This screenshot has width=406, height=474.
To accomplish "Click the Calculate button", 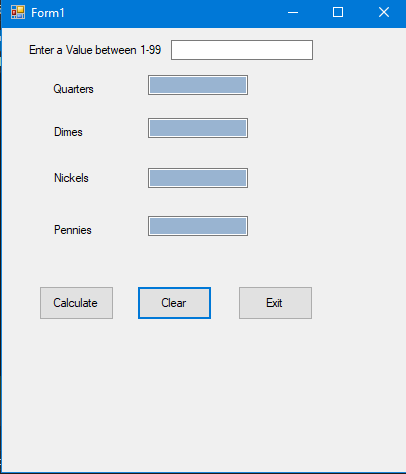I will 76,303.
